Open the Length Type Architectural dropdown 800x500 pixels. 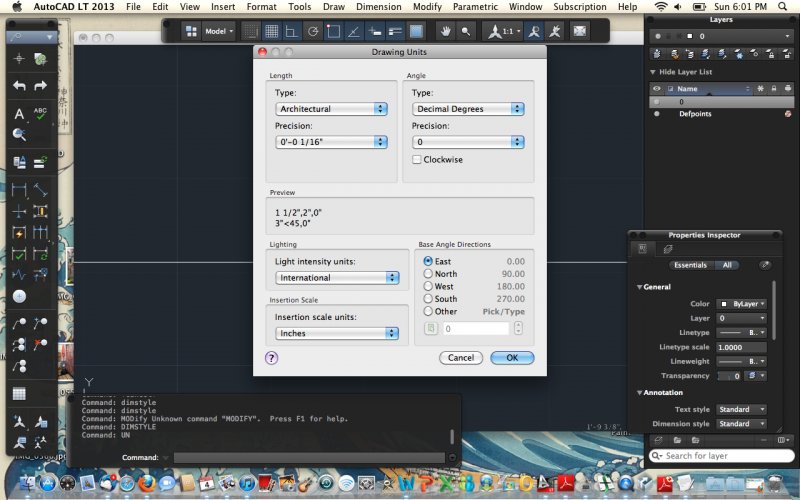pos(331,109)
